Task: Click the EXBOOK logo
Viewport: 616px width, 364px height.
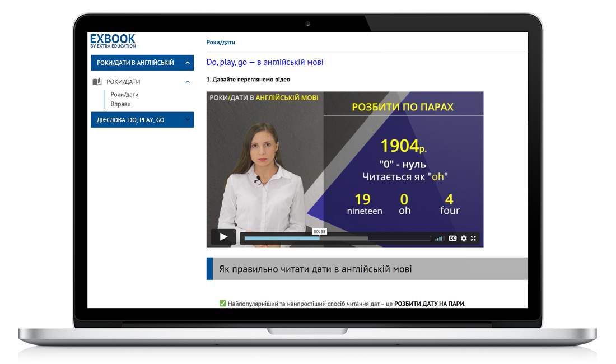Action: 113,41
